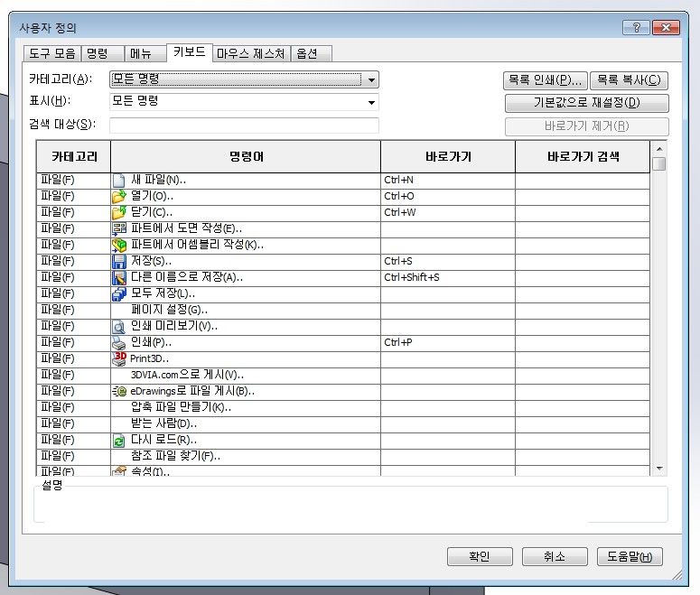This screenshot has width=700, height=595.
Task: Click 확인 to confirm
Action: (480, 556)
